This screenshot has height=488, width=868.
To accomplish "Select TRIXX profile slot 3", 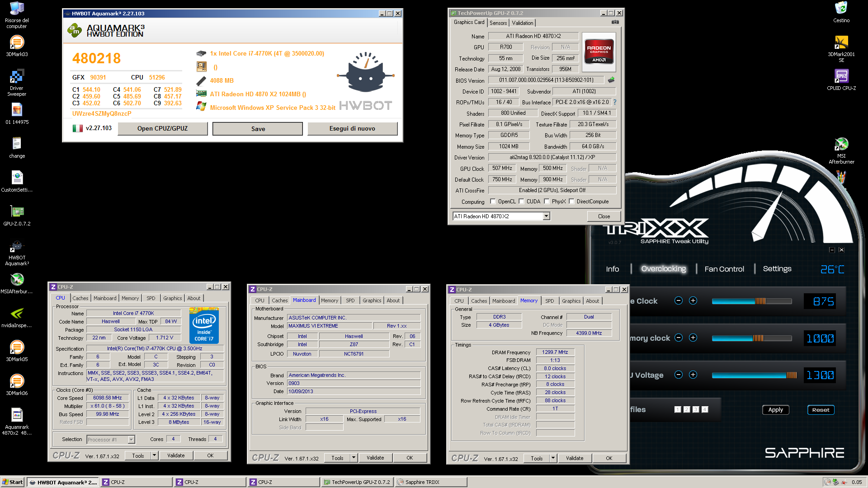I will [x=696, y=409].
